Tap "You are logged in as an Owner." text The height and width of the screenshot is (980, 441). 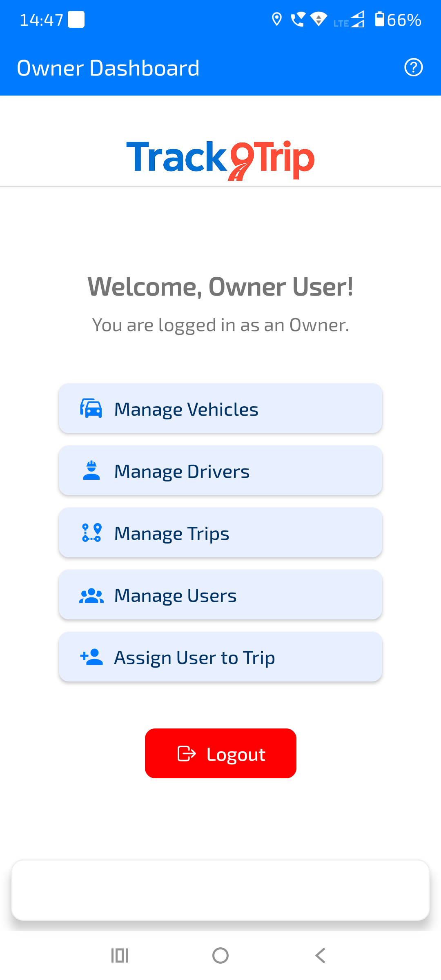click(220, 325)
